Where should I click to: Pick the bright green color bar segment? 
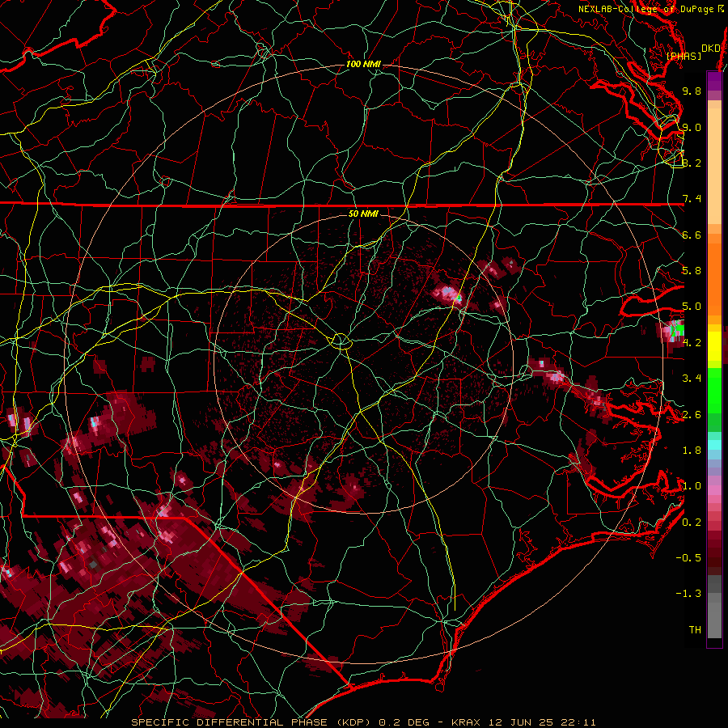714,390
